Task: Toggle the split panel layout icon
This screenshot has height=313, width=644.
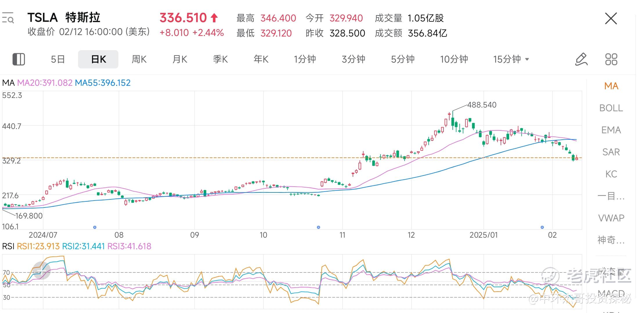Action: coord(19,59)
